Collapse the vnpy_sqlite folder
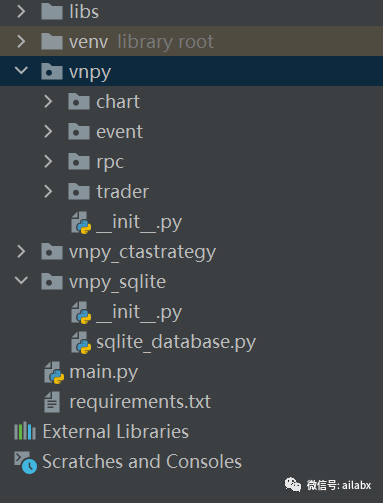 pyautogui.click(x=21, y=280)
